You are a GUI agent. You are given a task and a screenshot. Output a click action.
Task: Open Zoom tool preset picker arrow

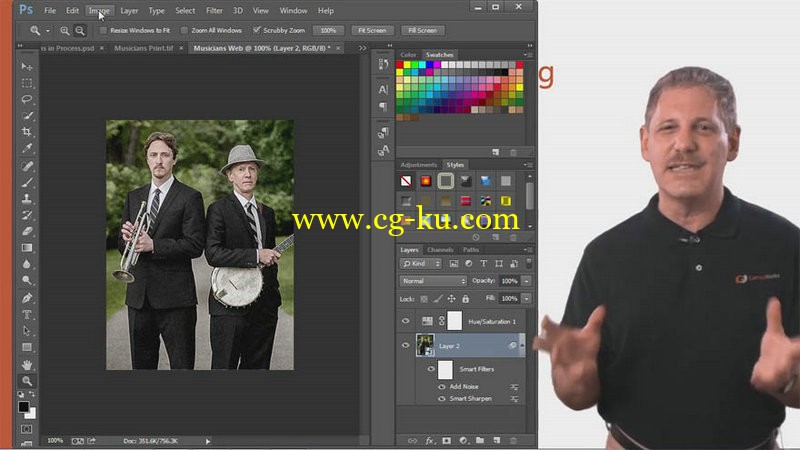[48, 31]
